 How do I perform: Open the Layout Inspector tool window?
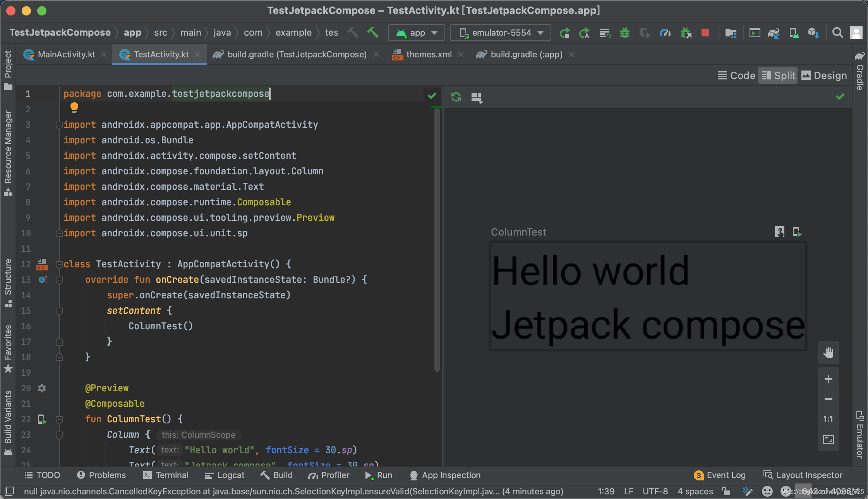coord(803,475)
